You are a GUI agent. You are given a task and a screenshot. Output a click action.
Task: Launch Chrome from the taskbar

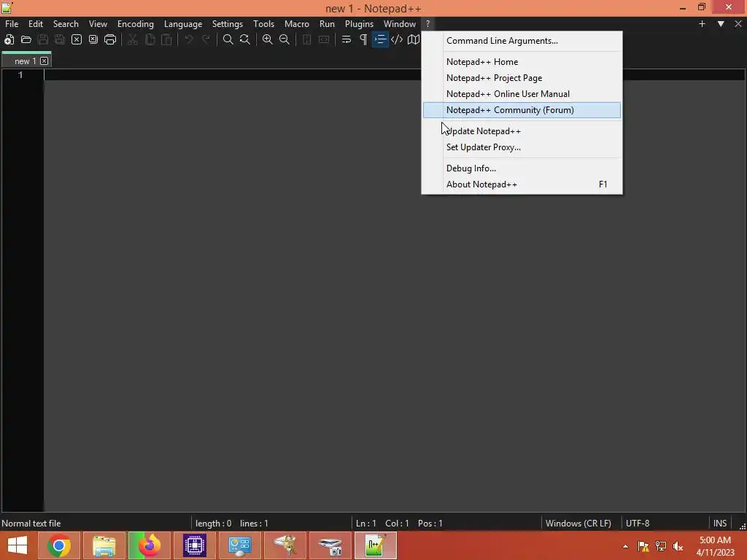coord(59,545)
